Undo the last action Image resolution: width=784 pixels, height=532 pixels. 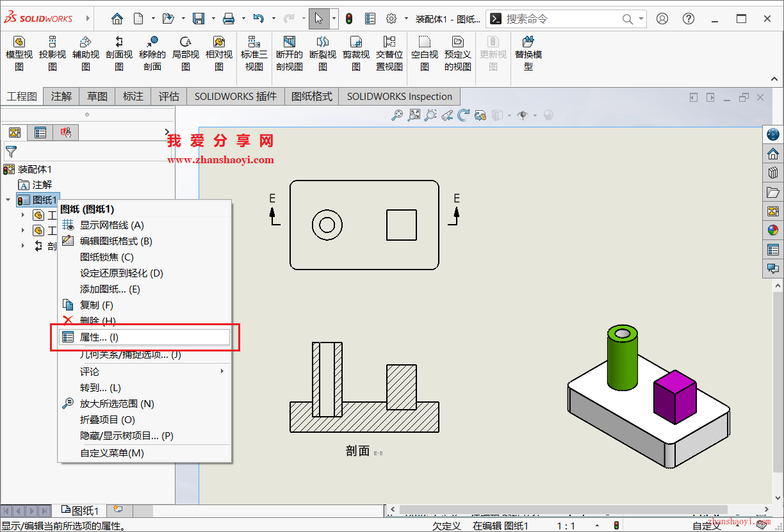[259, 19]
